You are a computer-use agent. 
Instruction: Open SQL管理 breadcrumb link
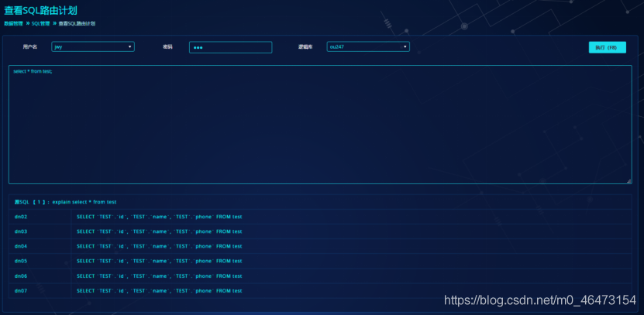click(40, 24)
